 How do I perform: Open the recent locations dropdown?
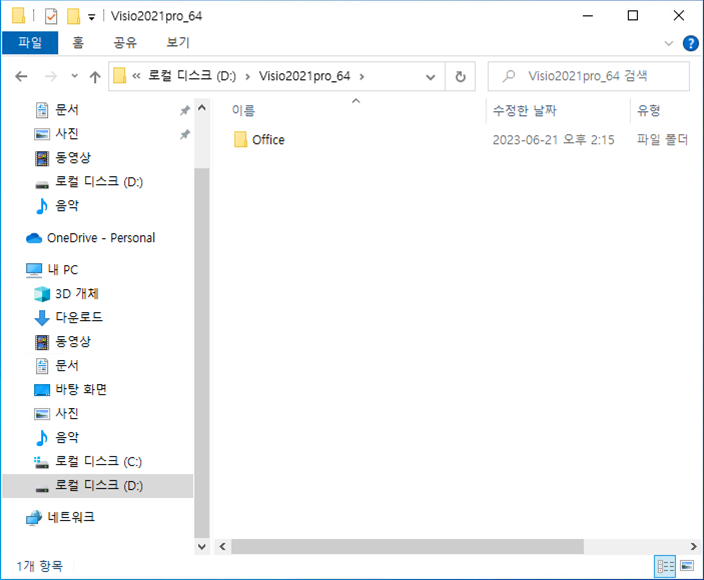[x=75, y=76]
